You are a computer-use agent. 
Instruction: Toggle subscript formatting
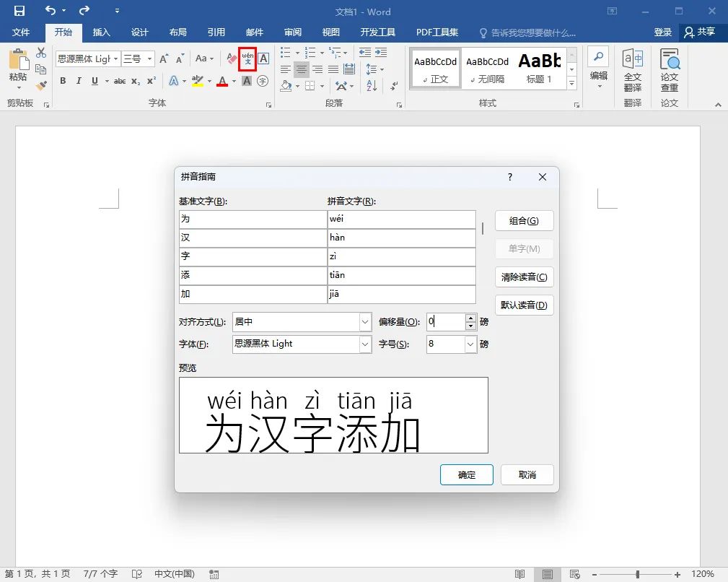[x=136, y=81]
